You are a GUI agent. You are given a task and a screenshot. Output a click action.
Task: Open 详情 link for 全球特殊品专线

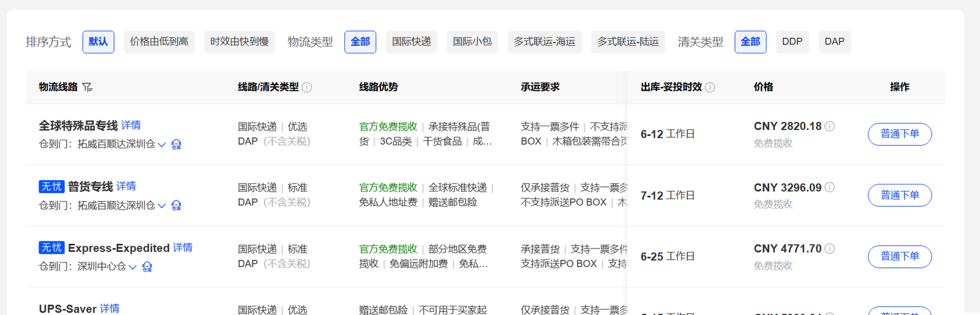[131, 125]
